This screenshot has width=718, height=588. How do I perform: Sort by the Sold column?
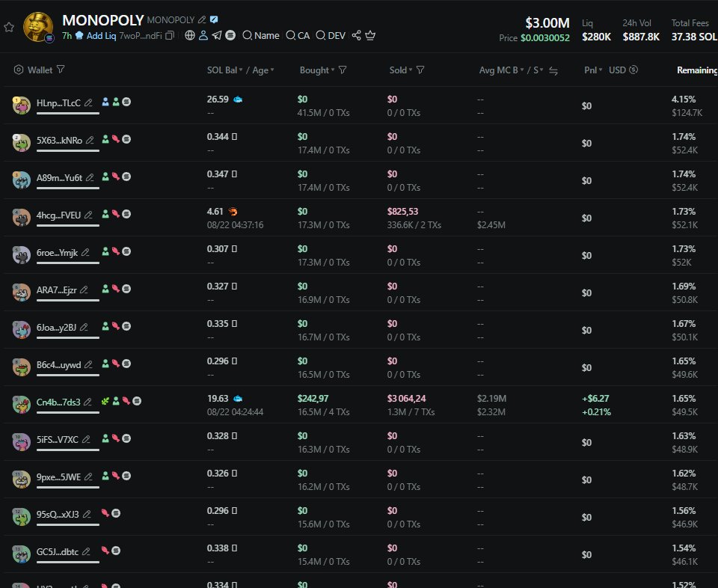[x=401, y=70]
